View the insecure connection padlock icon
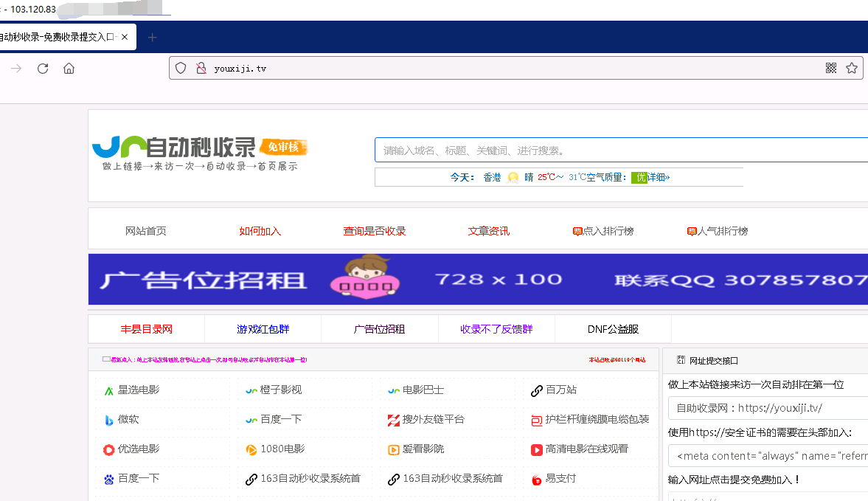The height and width of the screenshot is (501, 868). 200,69
